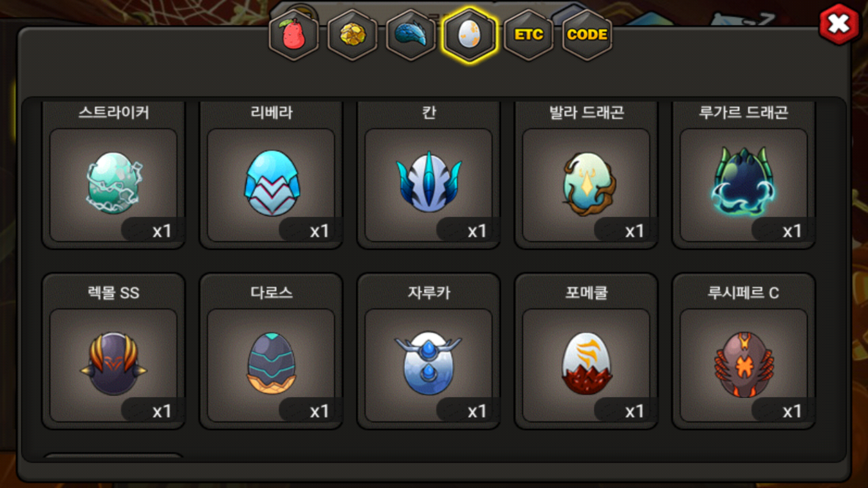This screenshot has height=488, width=868.
Task: Click the 스트라이커 name label
Action: coord(114,113)
